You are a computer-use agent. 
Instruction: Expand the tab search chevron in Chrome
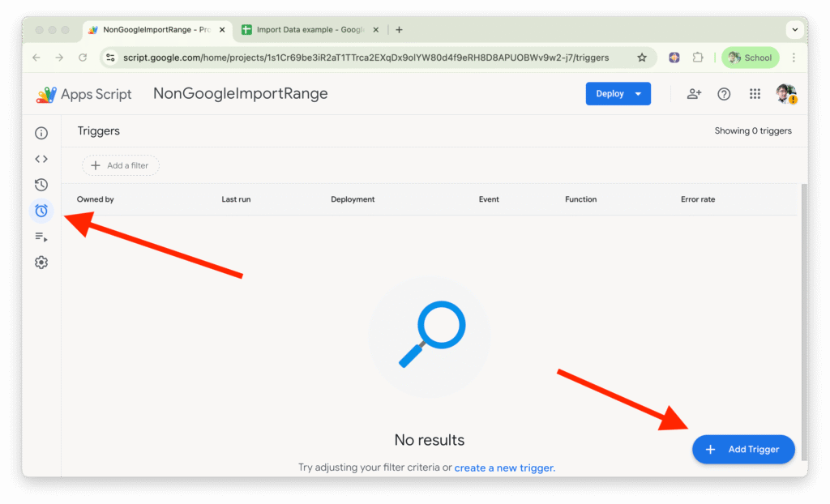pyautogui.click(x=794, y=30)
